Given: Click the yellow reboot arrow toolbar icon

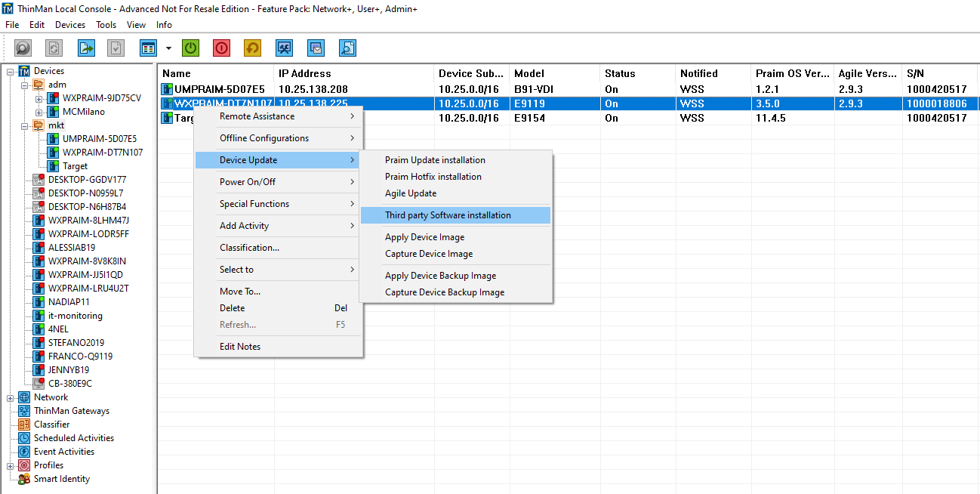Looking at the screenshot, I should pos(252,48).
